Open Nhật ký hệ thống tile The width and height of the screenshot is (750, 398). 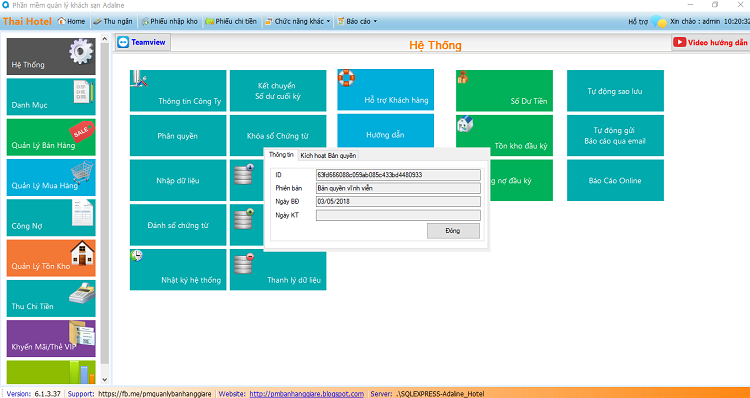pyautogui.click(x=178, y=269)
